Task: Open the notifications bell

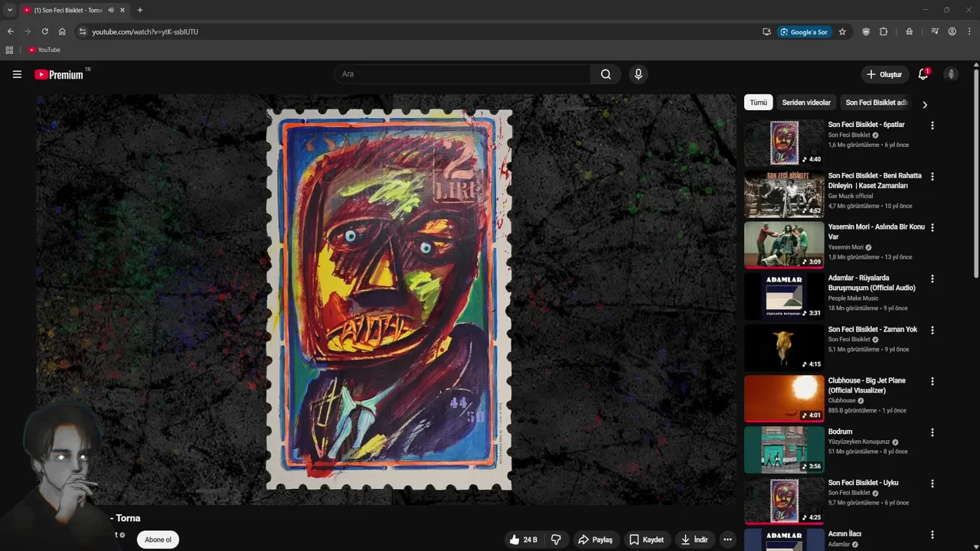Action: tap(923, 74)
